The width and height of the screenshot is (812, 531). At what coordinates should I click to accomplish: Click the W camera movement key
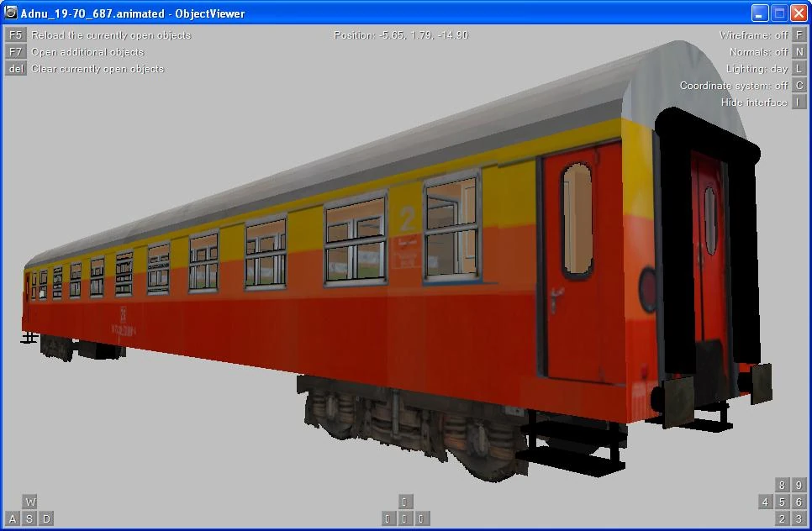point(30,502)
